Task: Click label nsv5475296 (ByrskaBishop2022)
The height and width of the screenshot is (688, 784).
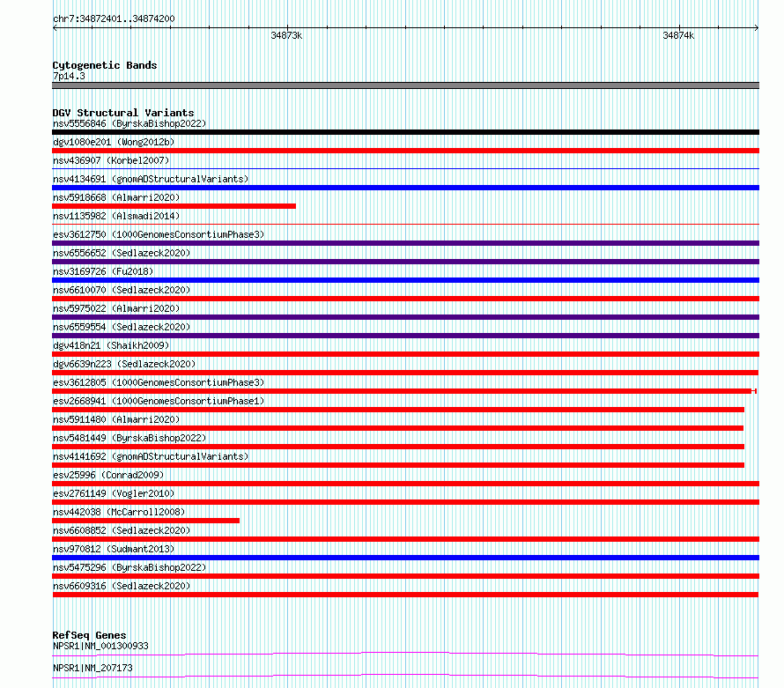Action: point(129,567)
